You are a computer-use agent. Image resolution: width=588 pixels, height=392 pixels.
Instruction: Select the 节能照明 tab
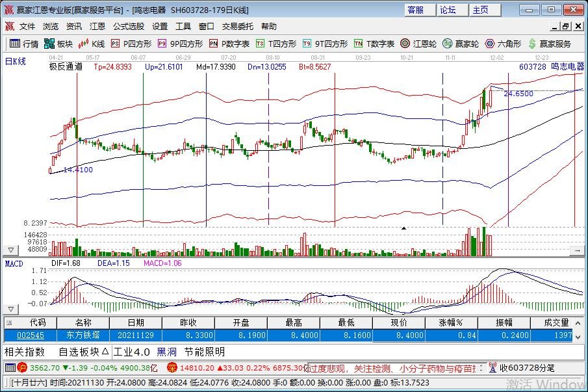pyautogui.click(x=205, y=352)
